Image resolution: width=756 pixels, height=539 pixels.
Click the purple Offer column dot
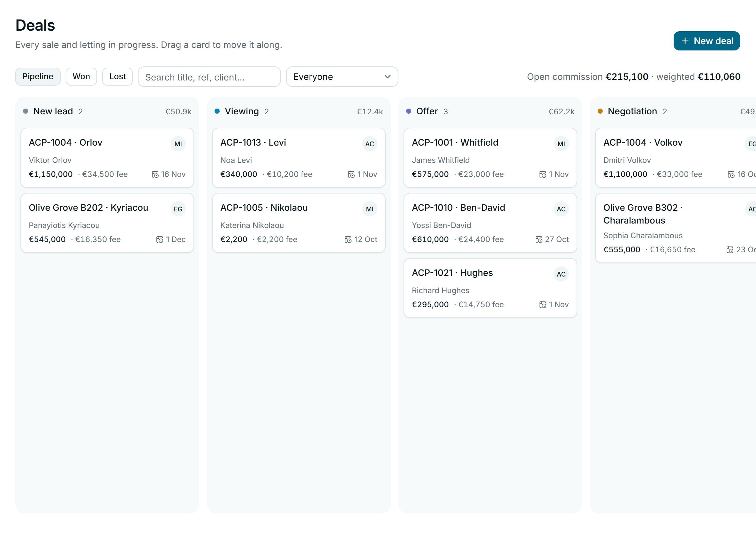pos(409,111)
